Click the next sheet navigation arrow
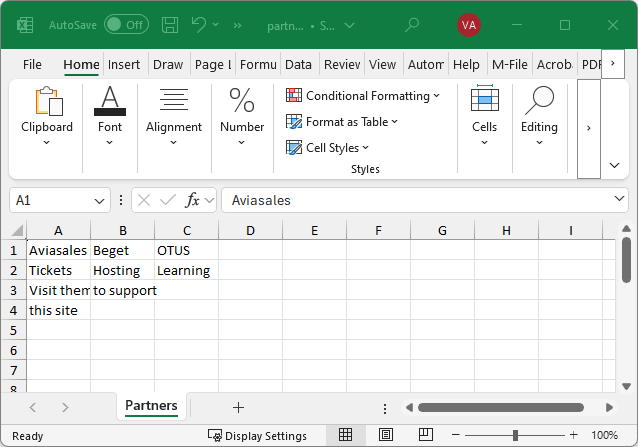The height and width of the screenshot is (447, 638). point(65,408)
